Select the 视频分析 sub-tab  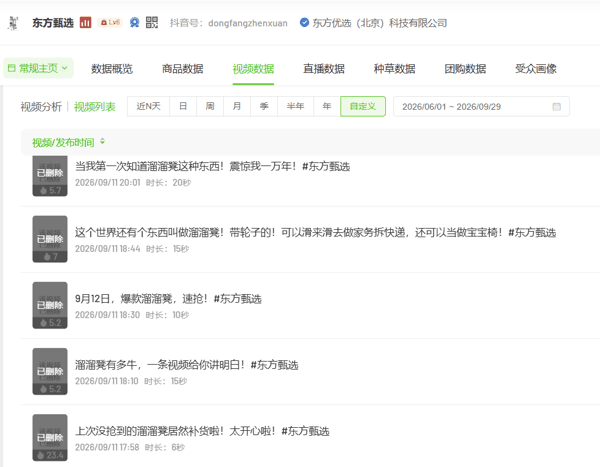41,107
